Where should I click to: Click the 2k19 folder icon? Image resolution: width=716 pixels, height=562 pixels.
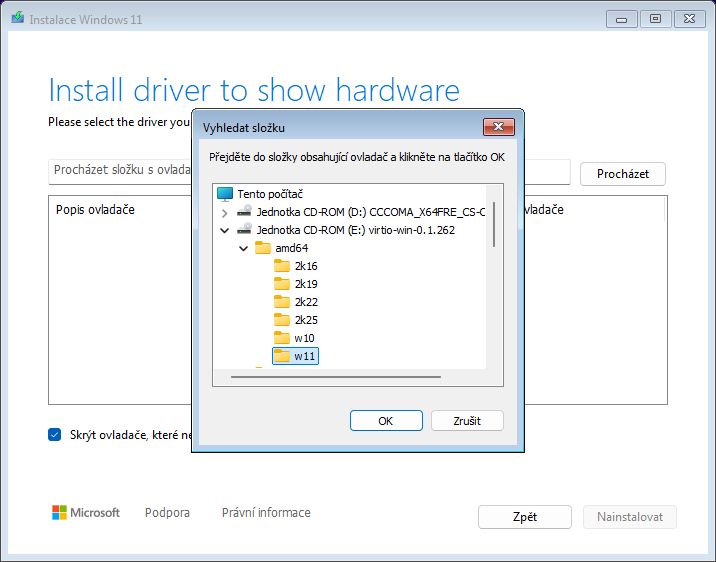click(x=282, y=284)
